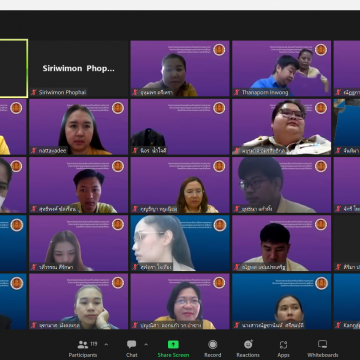Expand the arrow next to Participants
The image size is (360, 360).
(x=106, y=345)
